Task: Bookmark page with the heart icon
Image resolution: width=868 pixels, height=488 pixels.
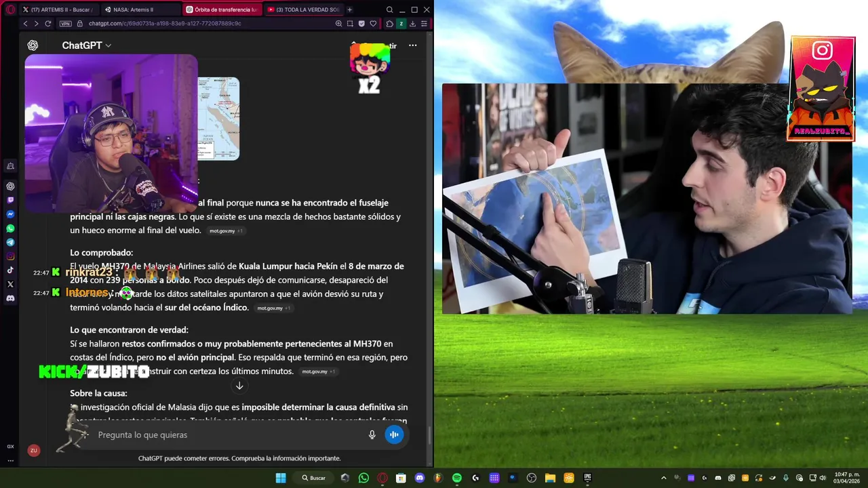Action: pos(373,23)
